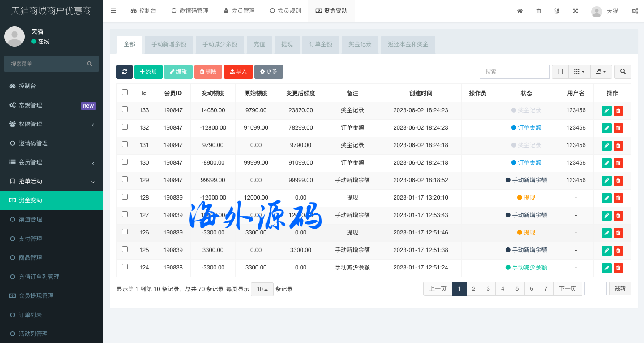Click the hamburger menu toggle icon
This screenshot has height=343, width=644.
pos(113,11)
